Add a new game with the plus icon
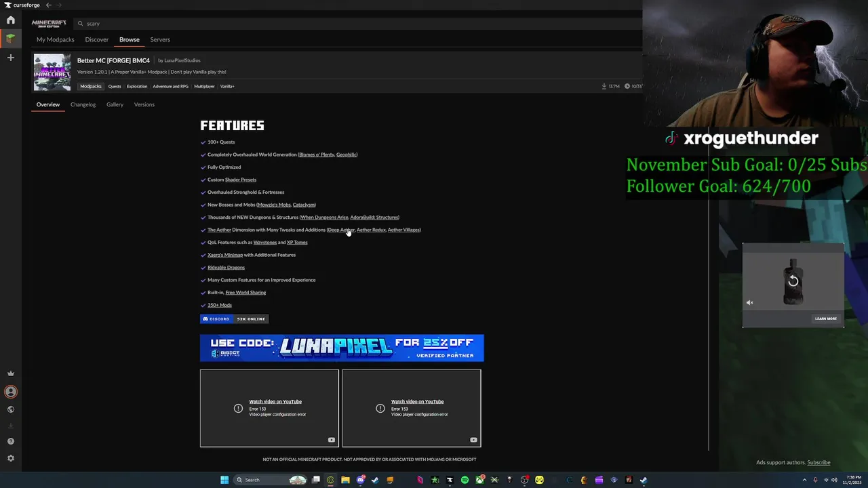The height and width of the screenshot is (488, 868). [x=11, y=58]
